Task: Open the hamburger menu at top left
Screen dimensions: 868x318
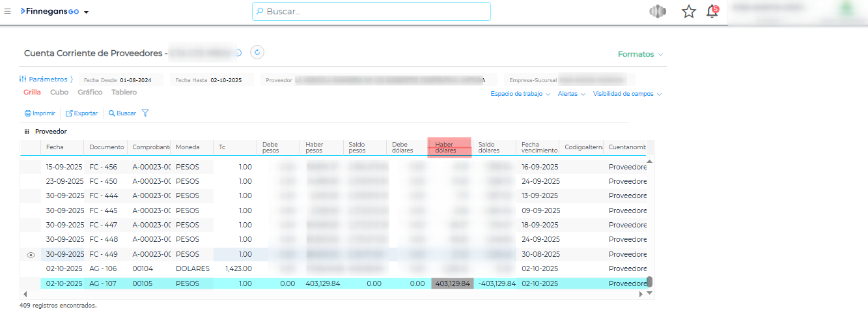Action: (7, 12)
